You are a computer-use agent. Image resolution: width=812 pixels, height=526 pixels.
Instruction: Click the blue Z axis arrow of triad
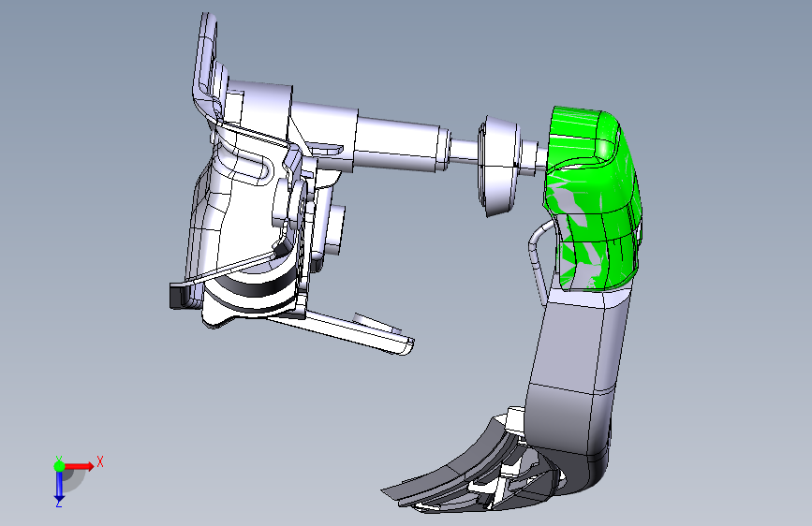coord(59,487)
